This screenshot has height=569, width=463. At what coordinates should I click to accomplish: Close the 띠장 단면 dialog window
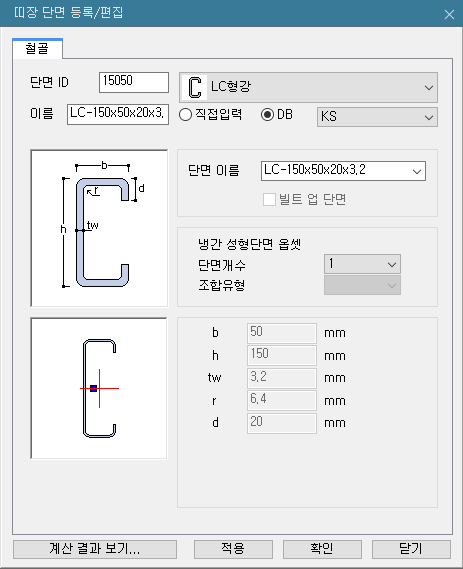point(449,14)
